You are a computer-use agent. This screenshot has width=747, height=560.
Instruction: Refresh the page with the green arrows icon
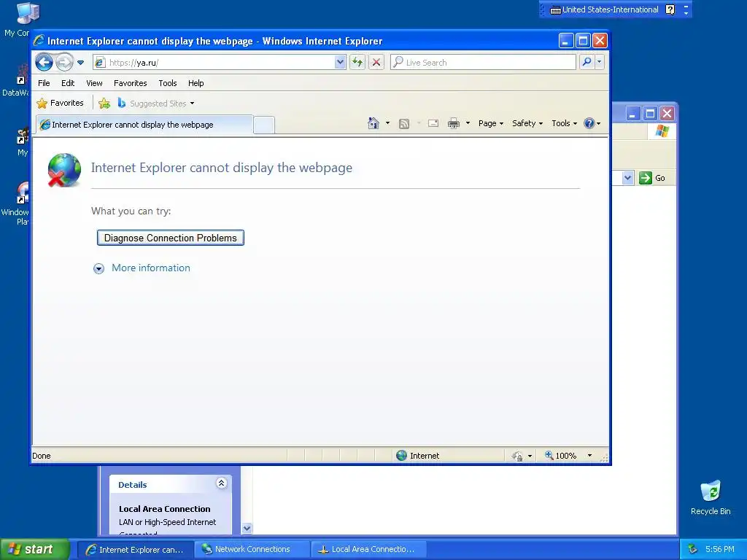click(x=357, y=63)
